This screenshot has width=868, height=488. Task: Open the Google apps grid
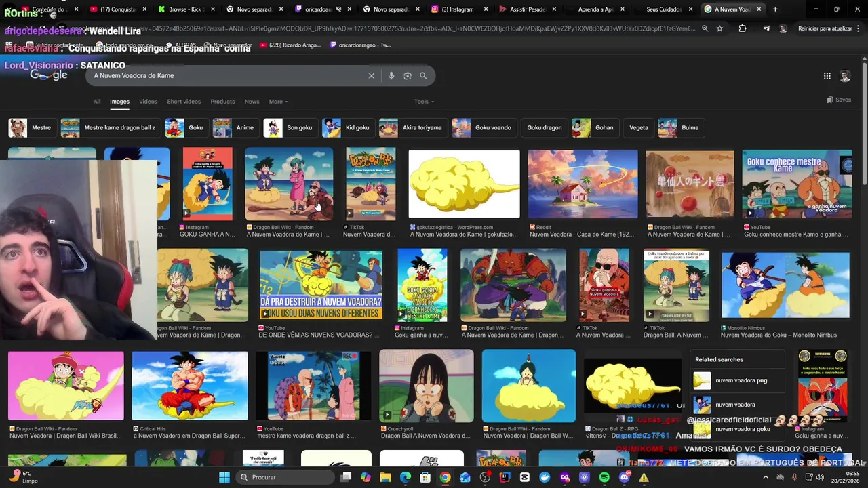point(827,76)
